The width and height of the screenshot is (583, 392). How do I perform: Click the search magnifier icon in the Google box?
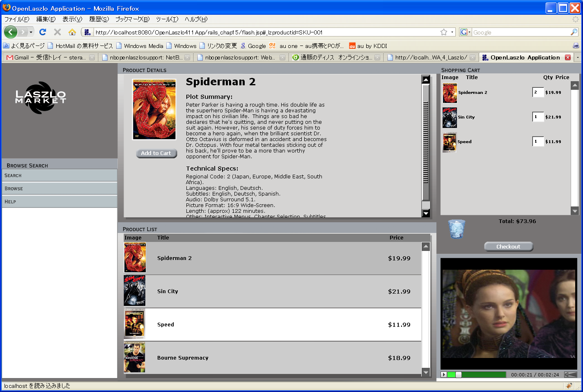(x=574, y=32)
